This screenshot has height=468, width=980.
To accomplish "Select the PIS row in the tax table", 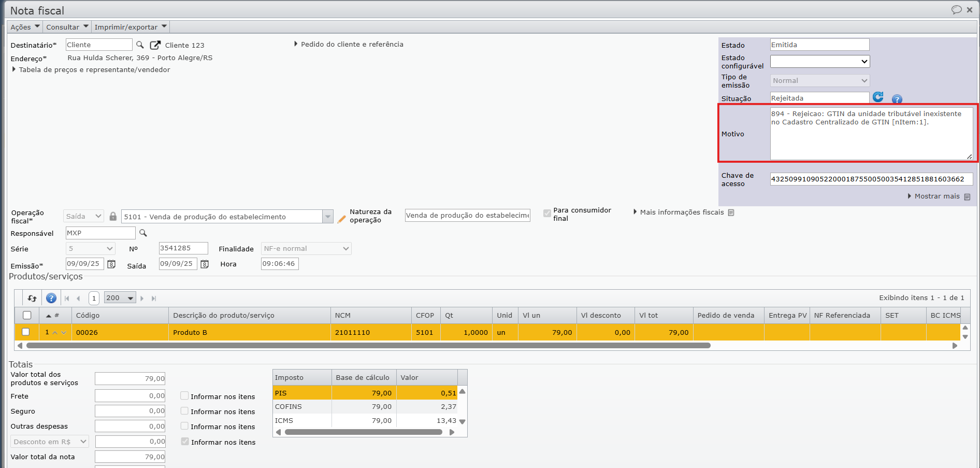I will 365,393.
